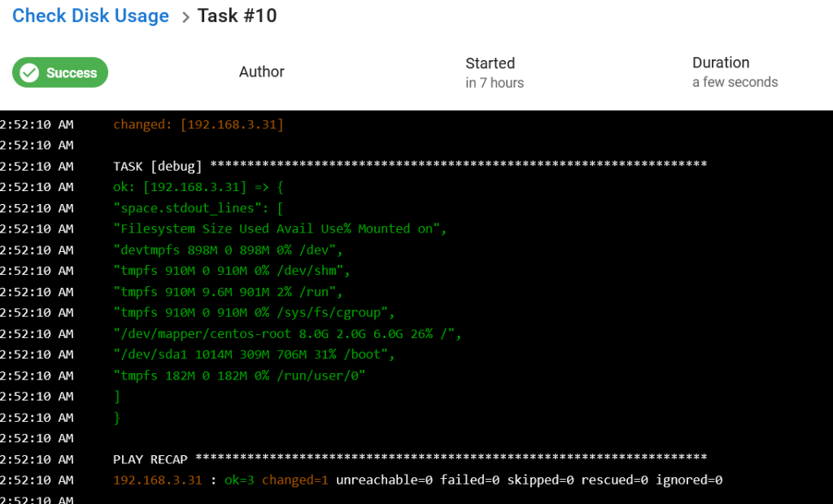Viewport: 833px width, 504px height.
Task: Select the /dev/sda1 /boot output line
Action: tap(254, 354)
